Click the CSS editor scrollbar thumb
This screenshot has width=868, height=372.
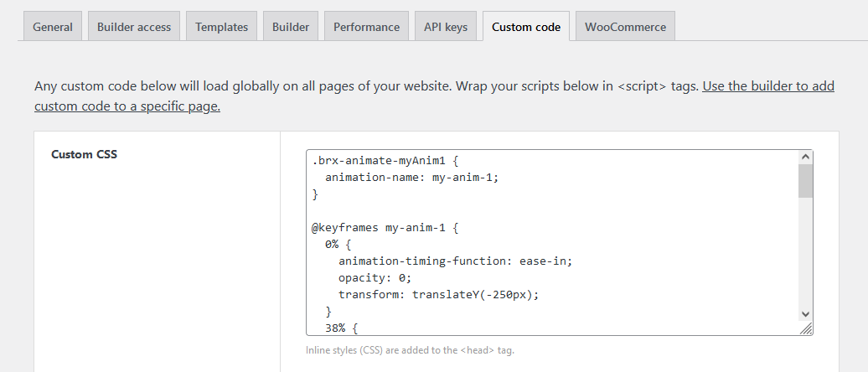[x=805, y=180]
